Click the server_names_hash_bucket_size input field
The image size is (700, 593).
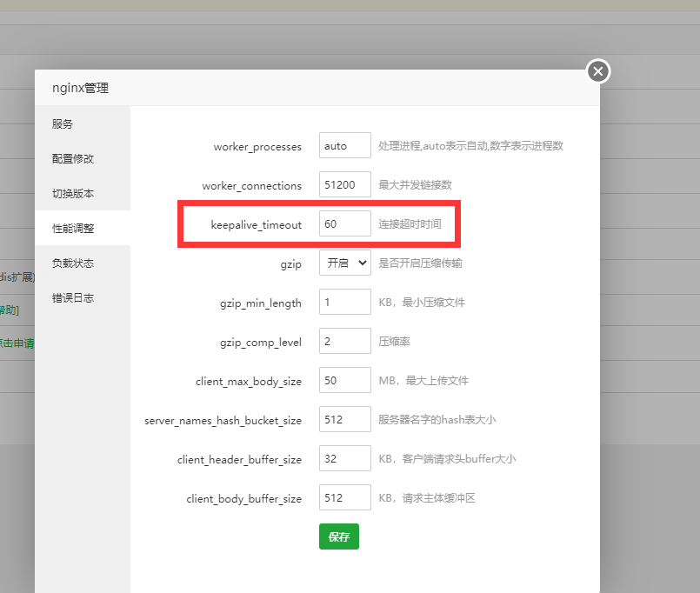345,419
